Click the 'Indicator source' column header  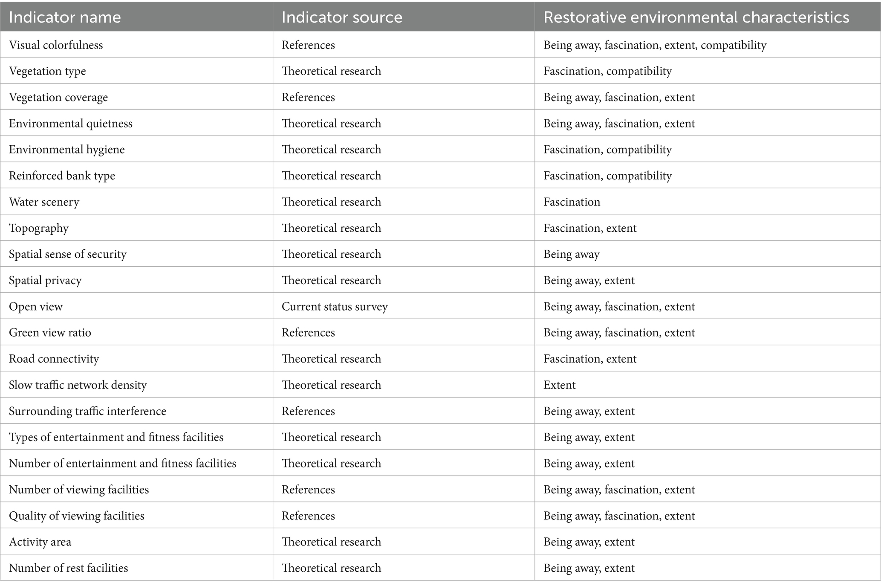(342, 17)
